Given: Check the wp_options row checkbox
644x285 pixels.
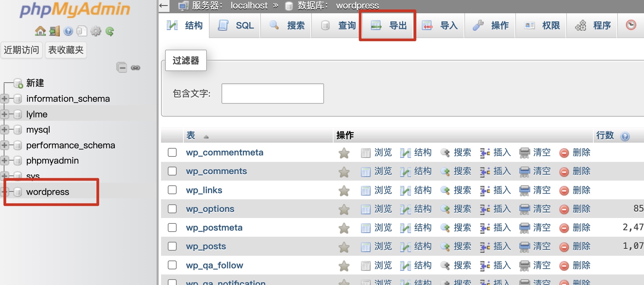Looking at the screenshot, I should pos(172,208).
